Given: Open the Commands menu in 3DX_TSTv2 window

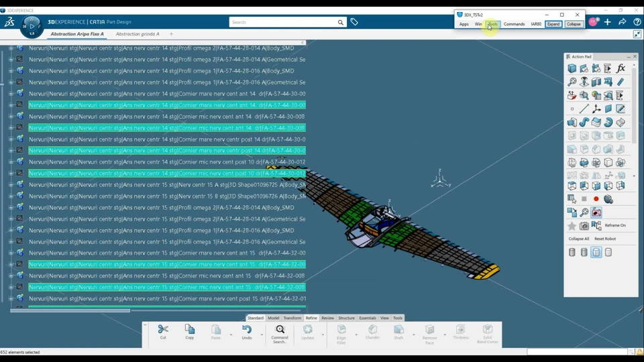Looking at the screenshot, I should pyautogui.click(x=514, y=24).
